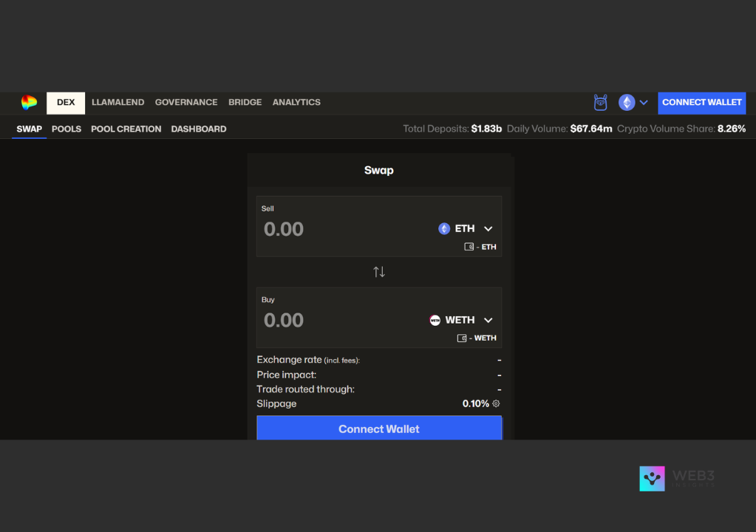This screenshot has width=756, height=532.
Task: Click the Ethereum network icon in header
Action: click(x=627, y=103)
